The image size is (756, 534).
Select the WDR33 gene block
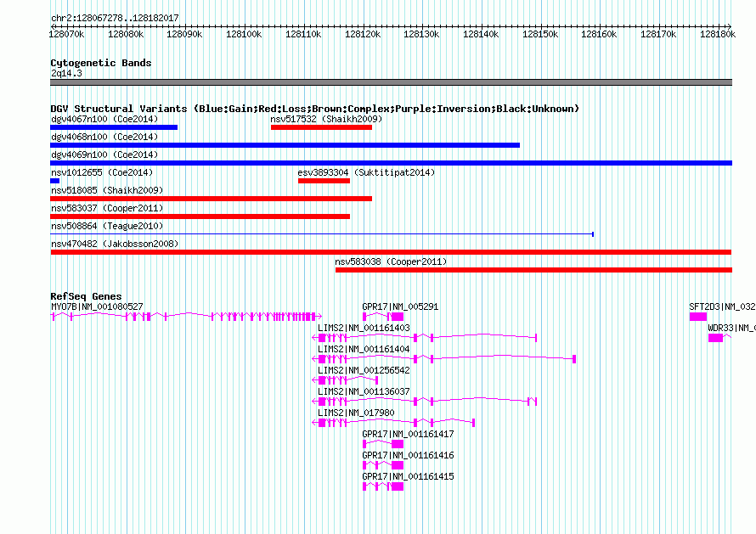[x=719, y=338]
